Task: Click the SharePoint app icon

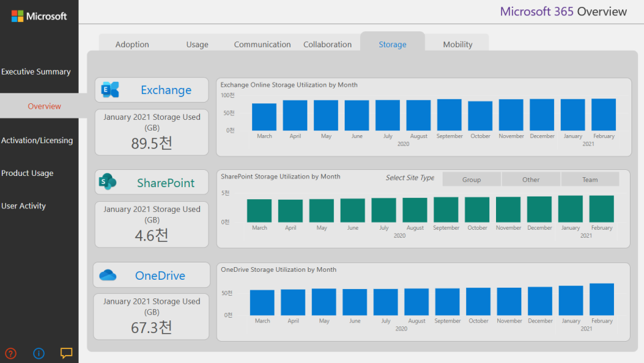Action: point(107,181)
